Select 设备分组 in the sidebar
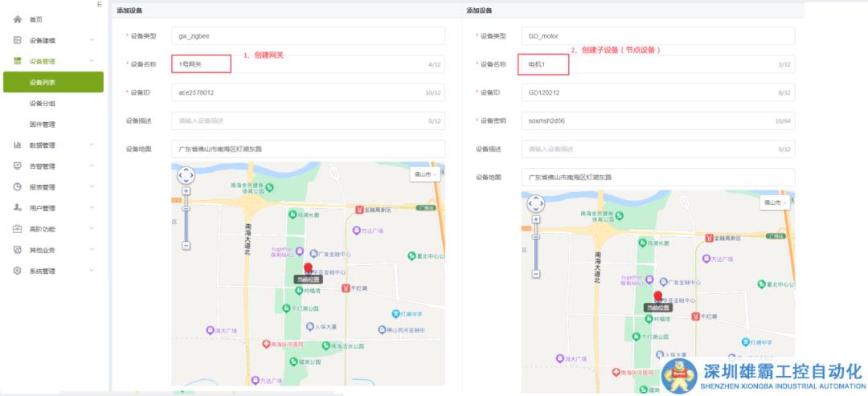This screenshot has height=396, width=868. coord(42,103)
